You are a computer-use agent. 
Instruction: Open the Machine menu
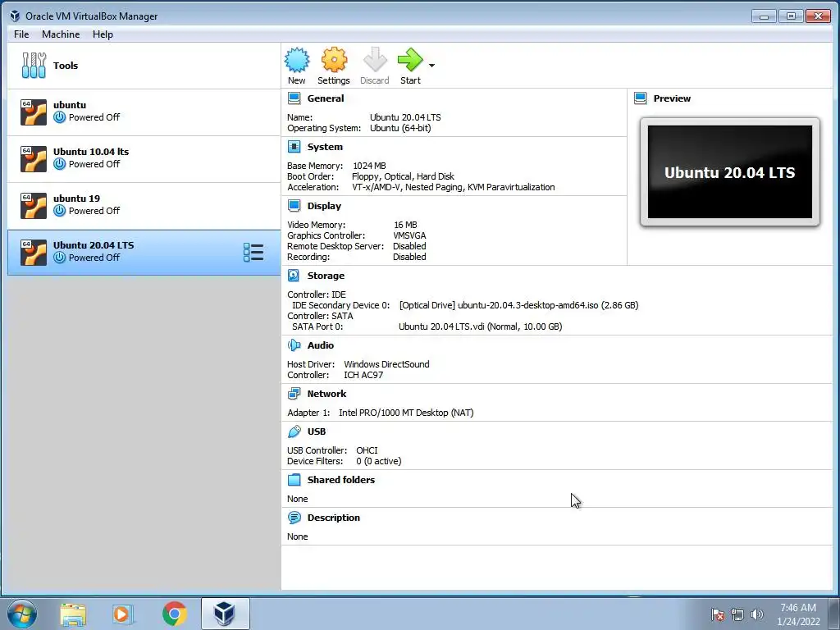tap(61, 34)
